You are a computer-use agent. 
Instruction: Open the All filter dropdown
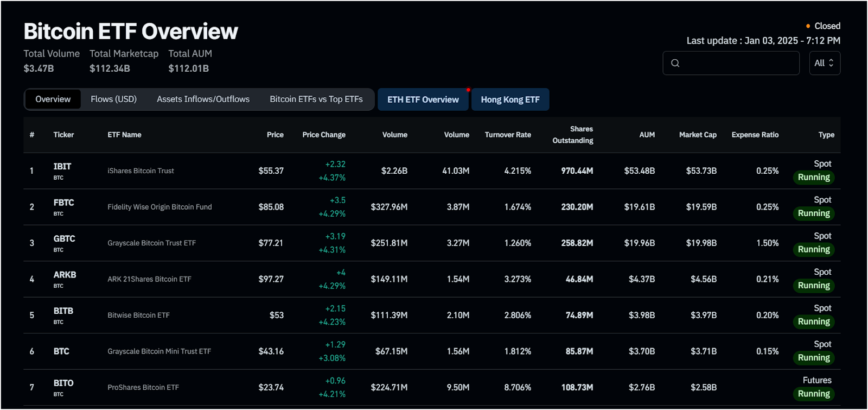pyautogui.click(x=825, y=63)
